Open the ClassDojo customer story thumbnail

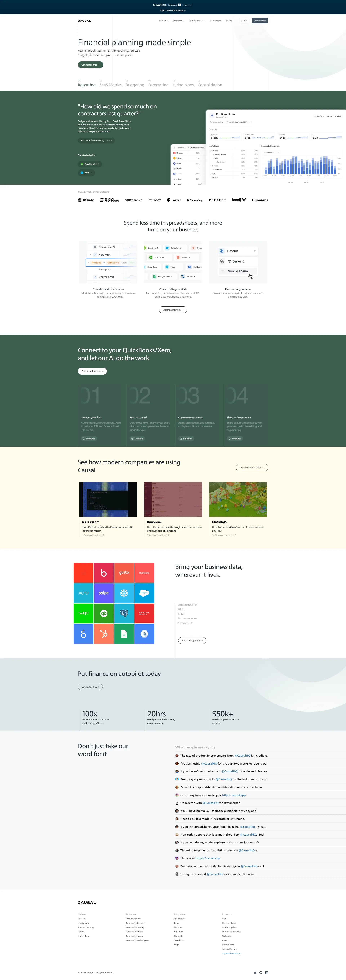point(238,499)
